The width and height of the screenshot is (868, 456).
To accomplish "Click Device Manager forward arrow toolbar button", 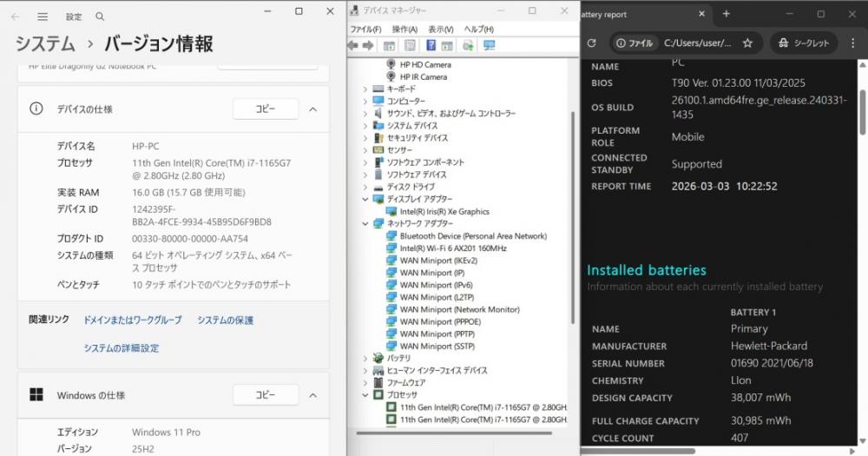I will [x=368, y=45].
